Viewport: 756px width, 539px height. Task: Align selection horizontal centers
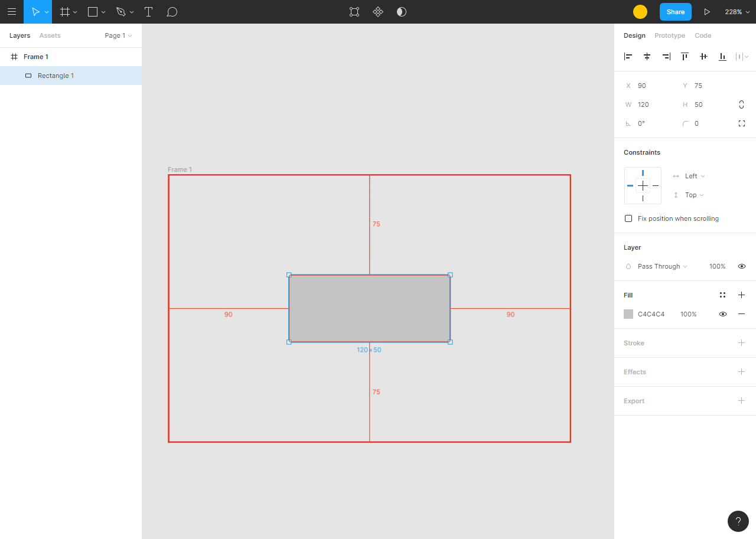tap(647, 57)
